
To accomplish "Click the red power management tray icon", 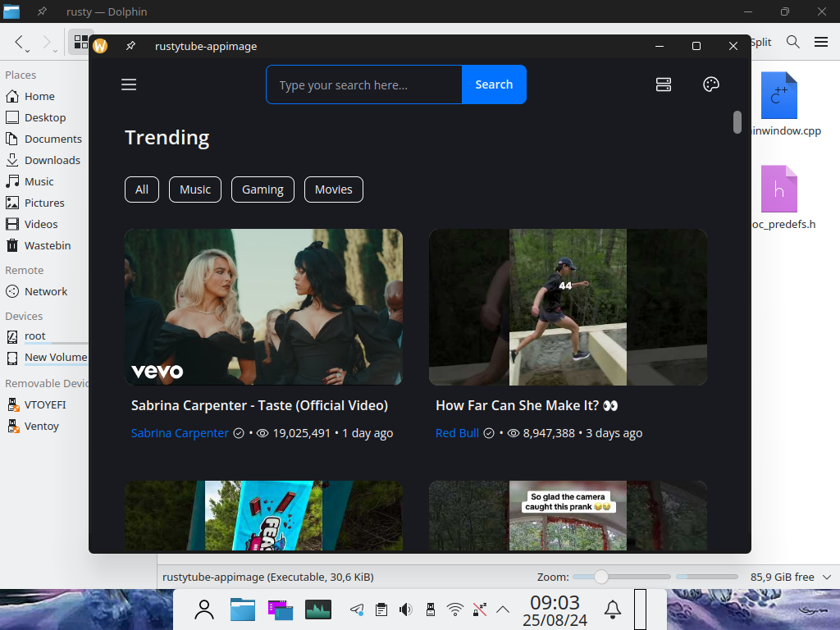I will 479,609.
